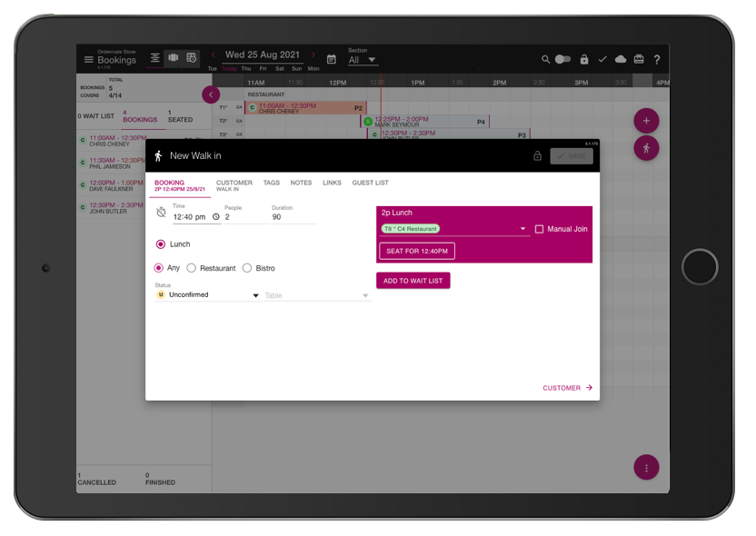Select the Restaurant radio button

pos(192,268)
